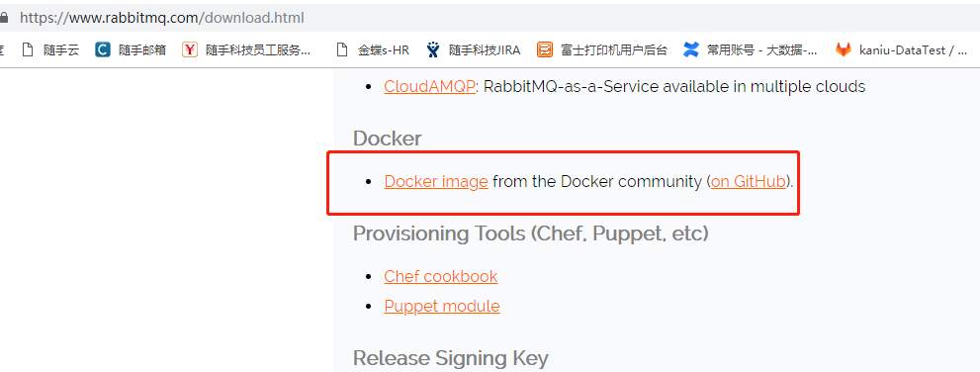This screenshot has width=980, height=372.
Task: Click the Release Signing Key heading
Action: (x=451, y=359)
